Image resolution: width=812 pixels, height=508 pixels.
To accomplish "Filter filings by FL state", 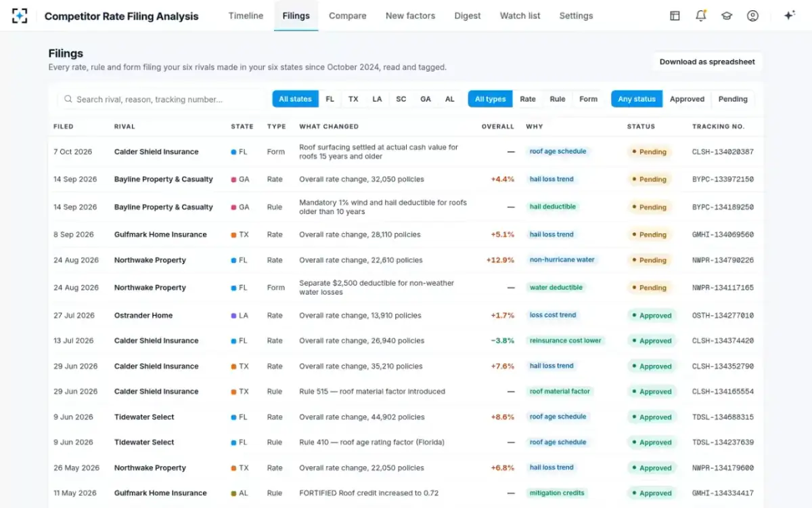I will [330, 99].
